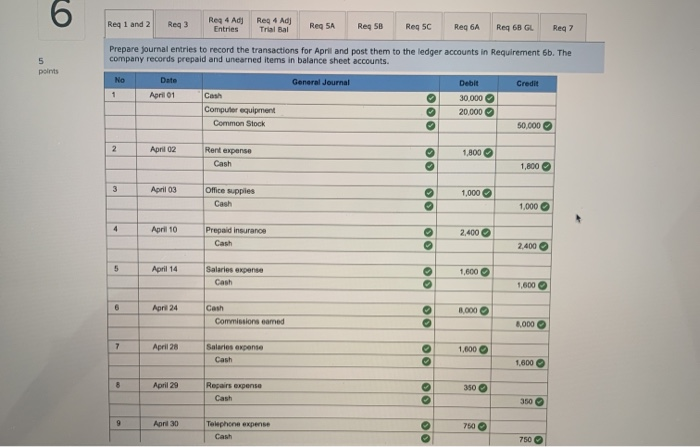
Task: Click the April 30 date cell
Action: [x=173, y=423]
